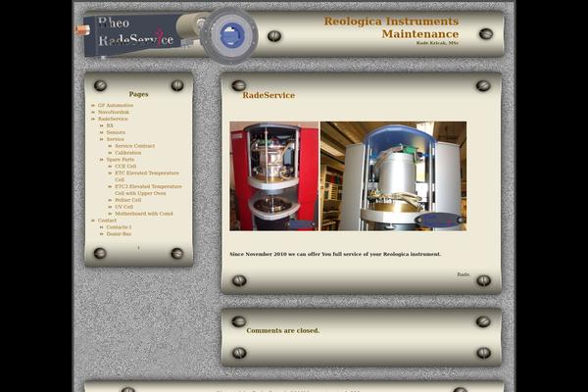Go to the Peltier Cell page
588x392 pixels.
pos(127,200)
